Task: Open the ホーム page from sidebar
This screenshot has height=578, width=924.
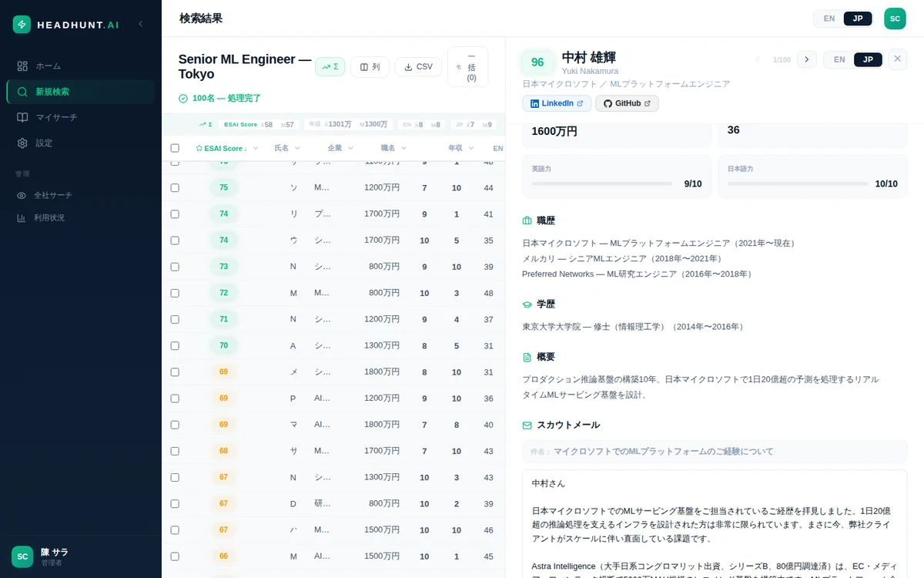Action: click(48, 66)
